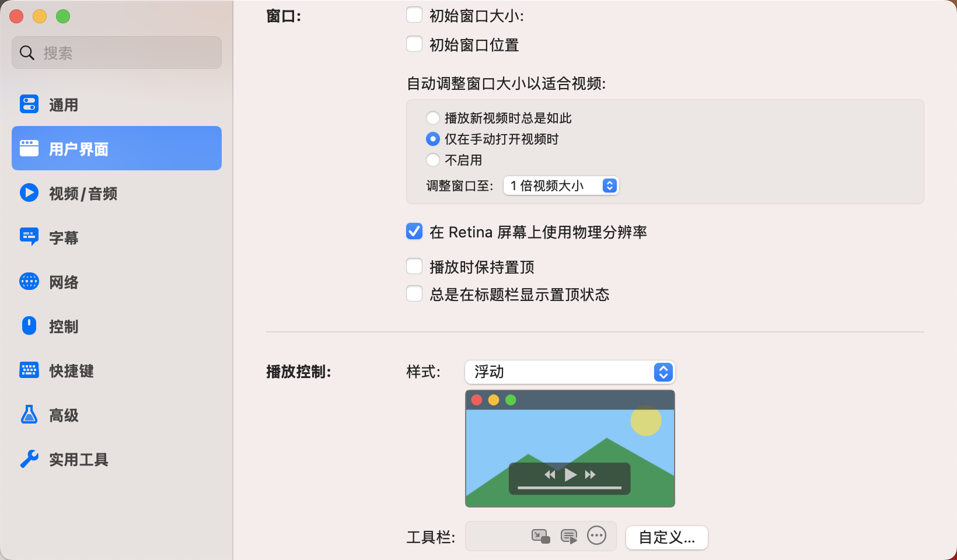Open the 调整窗口至 dropdown
The height and width of the screenshot is (560, 957).
(560, 185)
